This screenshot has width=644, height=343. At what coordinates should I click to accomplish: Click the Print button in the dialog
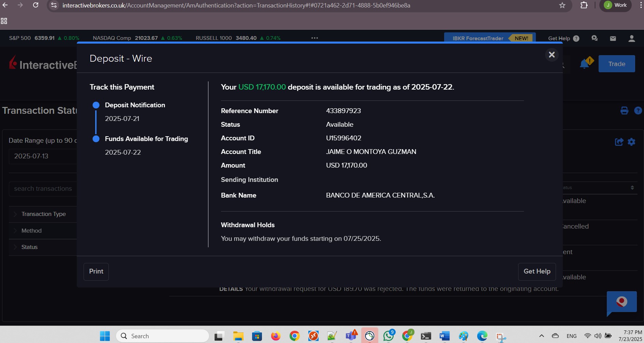click(96, 271)
